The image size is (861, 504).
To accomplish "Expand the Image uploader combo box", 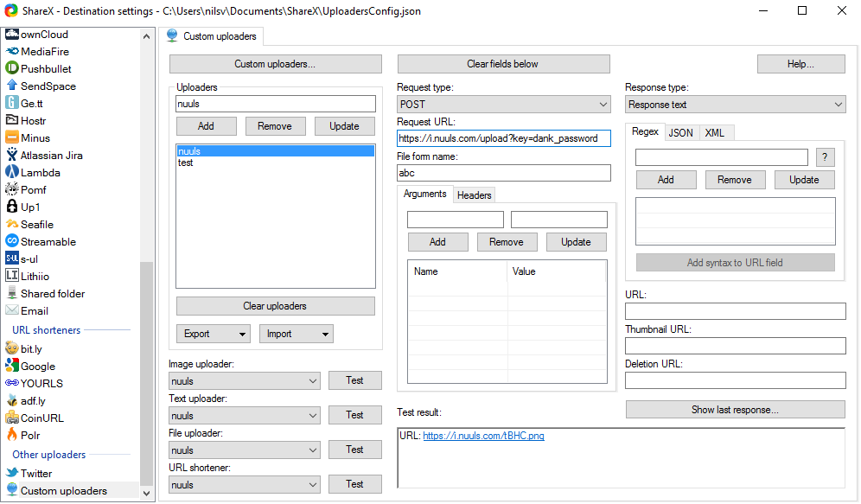I will pos(245,381).
